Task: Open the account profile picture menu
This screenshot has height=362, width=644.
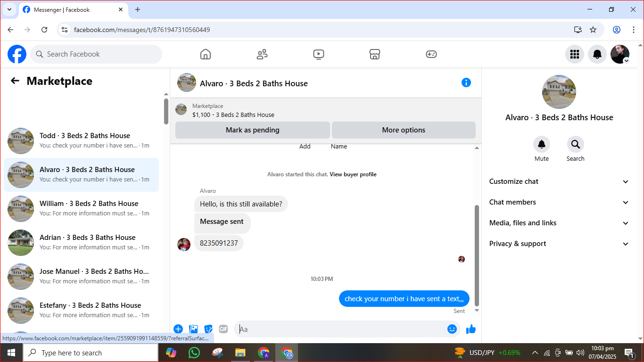Action: (620, 54)
